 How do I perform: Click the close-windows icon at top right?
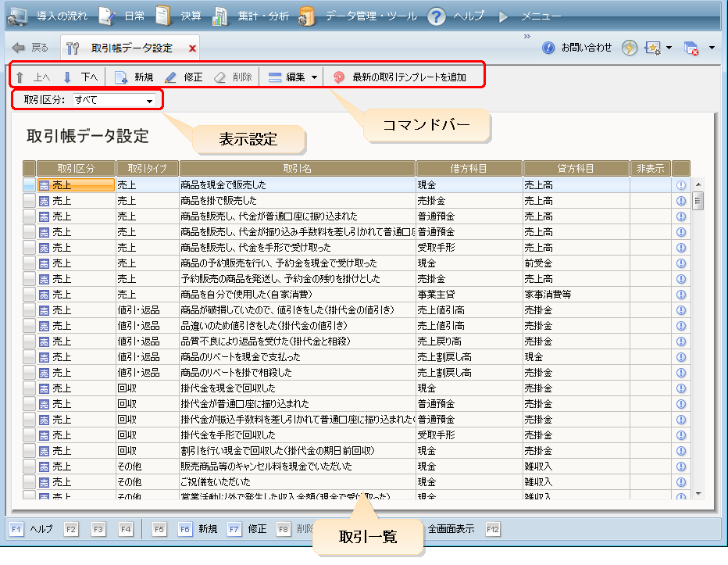(x=691, y=48)
